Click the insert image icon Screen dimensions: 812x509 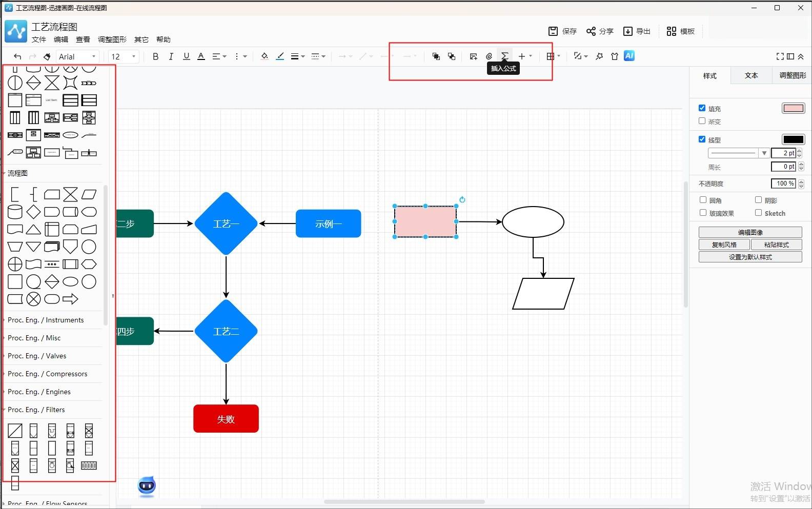(474, 56)
